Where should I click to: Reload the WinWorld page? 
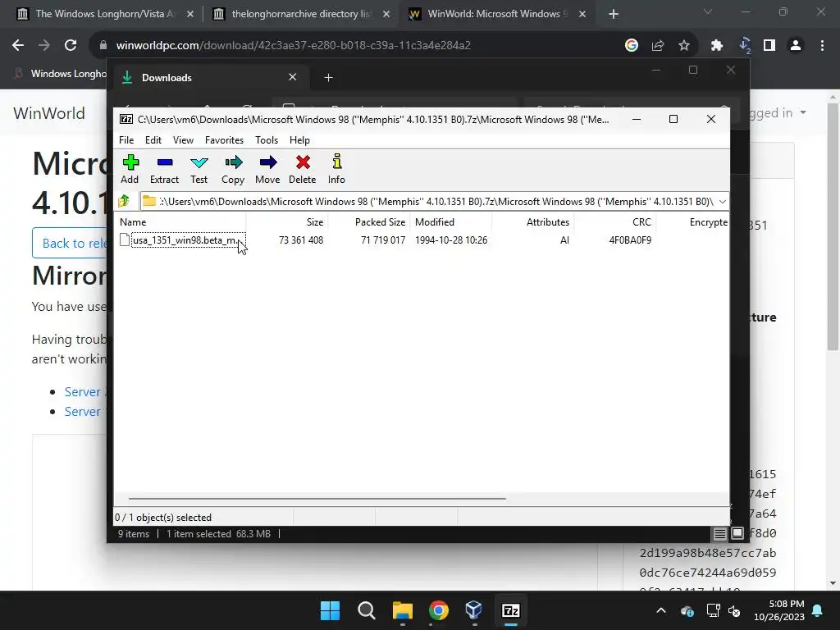71,46
